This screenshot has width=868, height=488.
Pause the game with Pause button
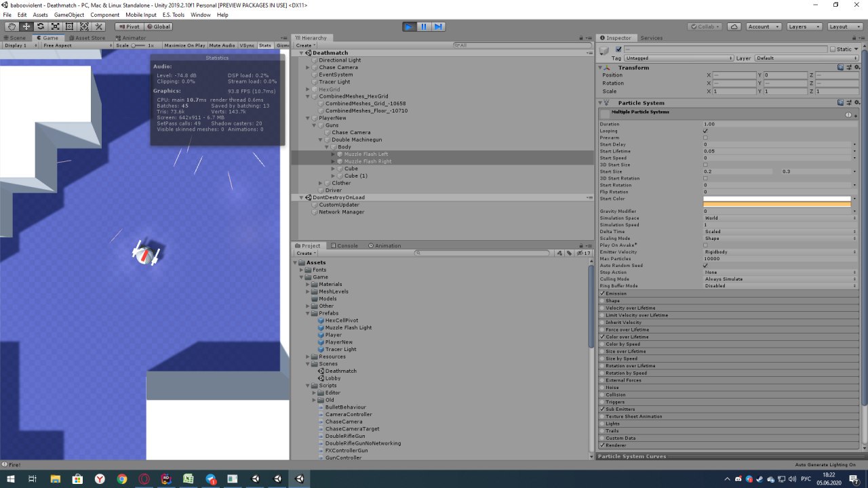(x=424, y=26)
